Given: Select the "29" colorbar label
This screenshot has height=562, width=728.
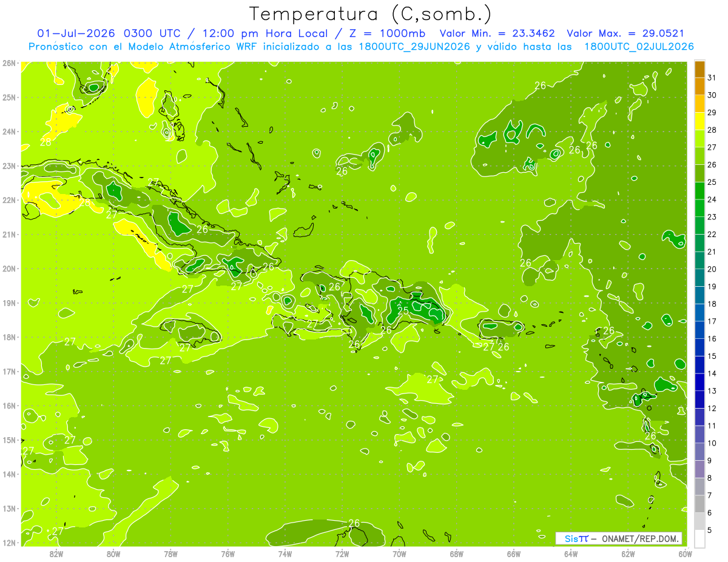Looking at the screenshot, I should (x=712, y=113).
